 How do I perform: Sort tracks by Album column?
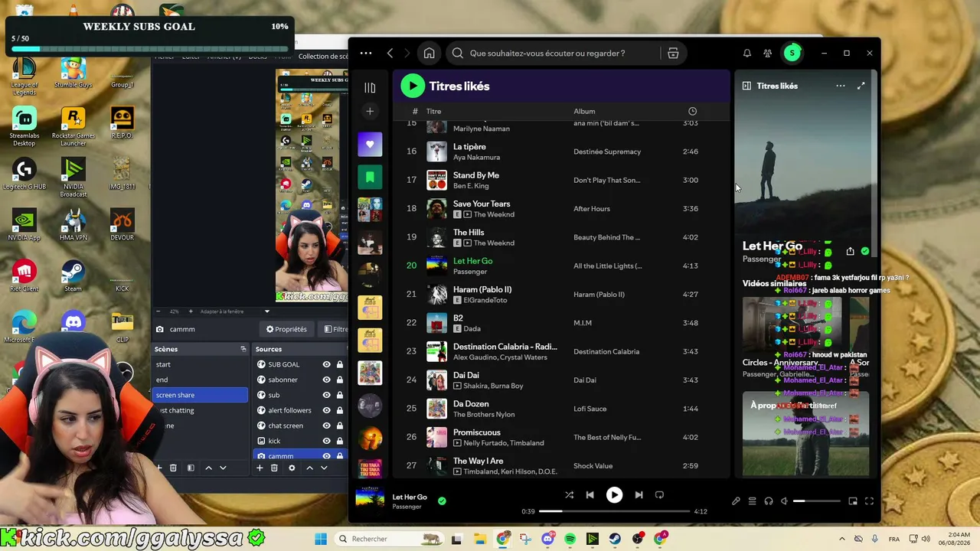click(x=584, y=112)
